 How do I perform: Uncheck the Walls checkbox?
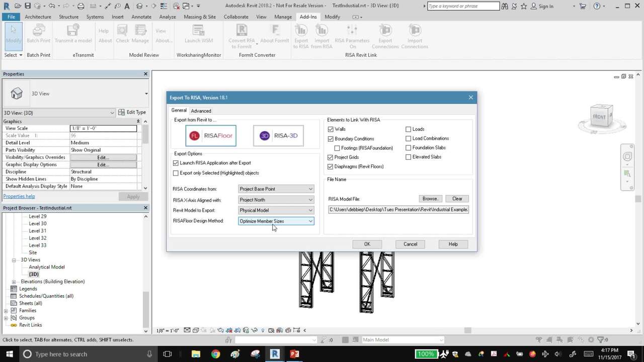(331, 129)
